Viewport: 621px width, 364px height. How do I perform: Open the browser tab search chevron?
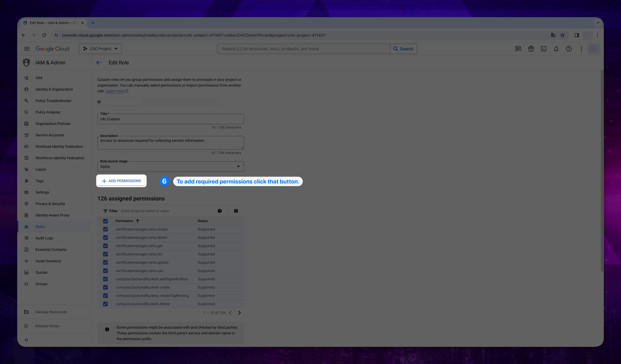tap(598, 23)
